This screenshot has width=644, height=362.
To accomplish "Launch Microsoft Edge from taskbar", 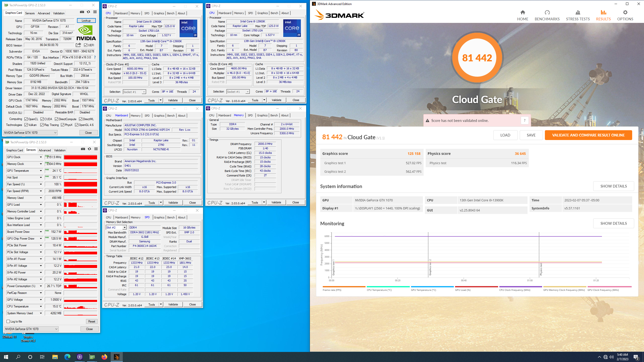I will (x=67, y=357).
